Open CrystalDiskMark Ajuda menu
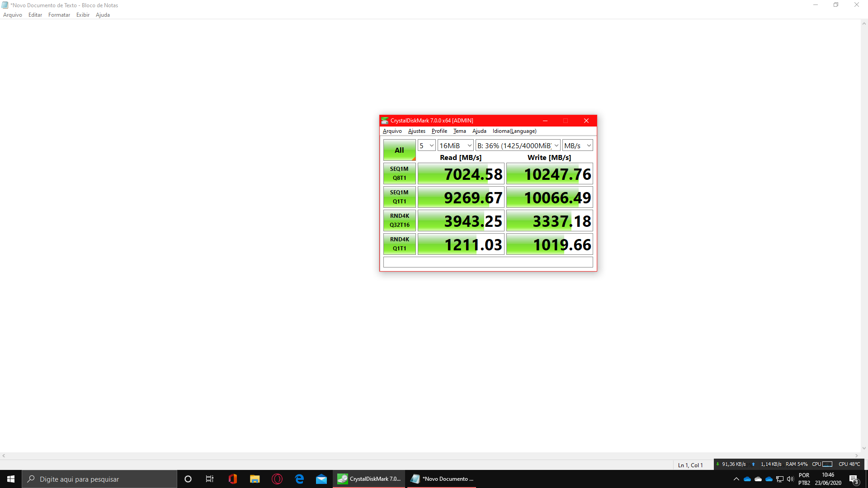Image resolution: width=868 pixels, height=488 pixels. (x=479, y=131)
